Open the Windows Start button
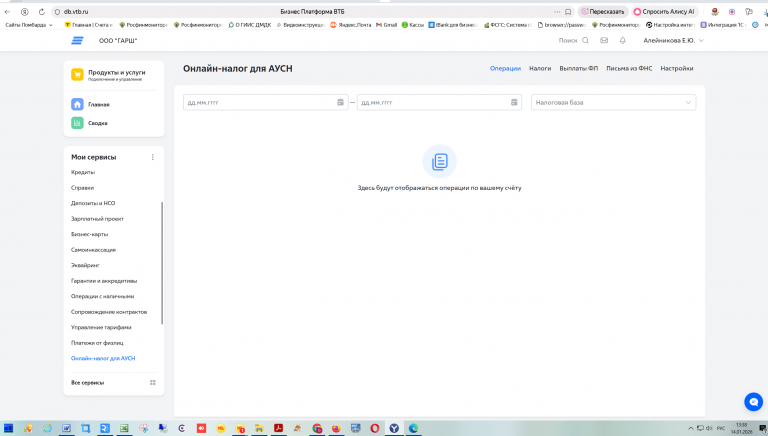The height and width of the screenshot is (436, 768). (8, 428)
